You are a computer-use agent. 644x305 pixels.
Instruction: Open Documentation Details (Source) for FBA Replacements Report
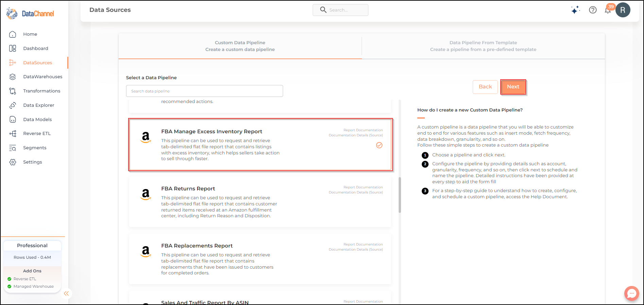[355, 250]
